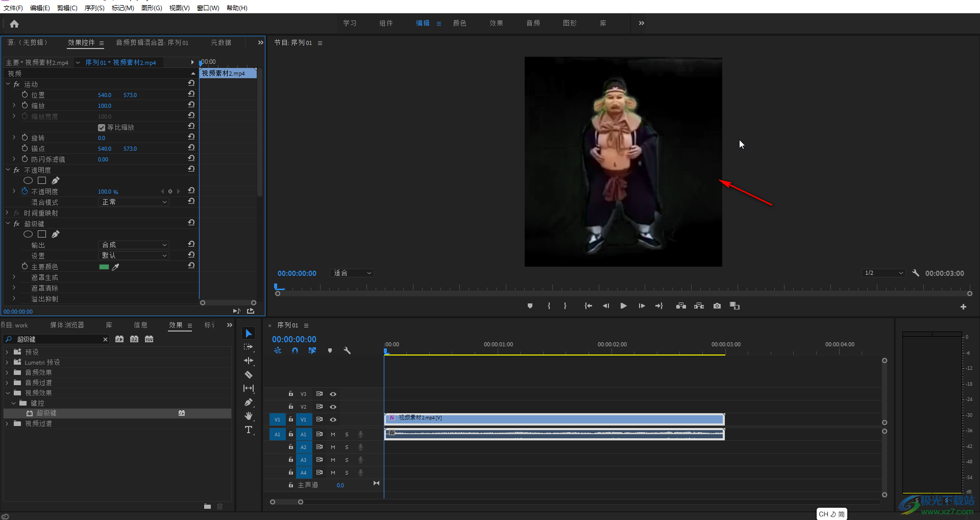Toggle animation stopwatch for Rotation
Viewport: 980px width, 520px height.
[x=24, y=137]
